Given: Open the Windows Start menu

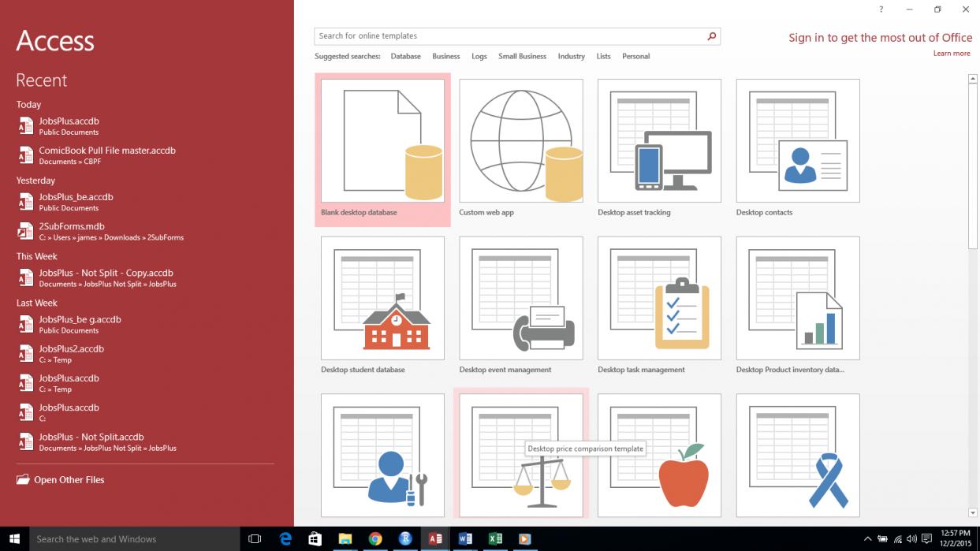Looking at the screenshot, I should coord(14,539).
